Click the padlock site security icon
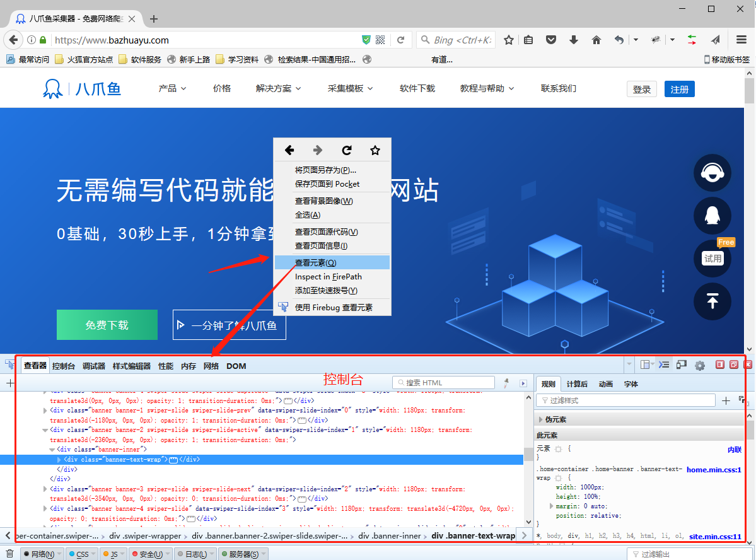Image resolution: width=756 pixels, height=560 pixels. coord(43,40)
